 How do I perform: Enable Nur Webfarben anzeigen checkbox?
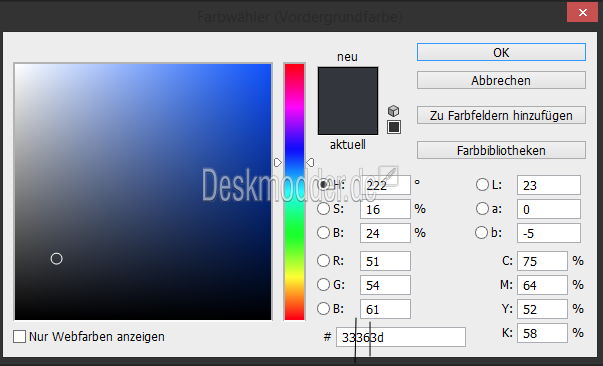(x=19, y=336)
